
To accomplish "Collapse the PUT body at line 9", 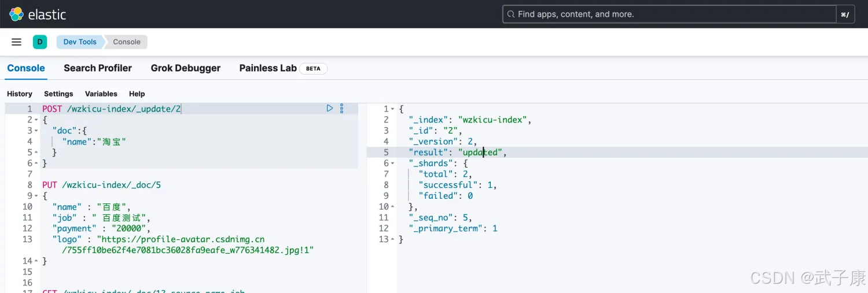I will pos(36,196).
